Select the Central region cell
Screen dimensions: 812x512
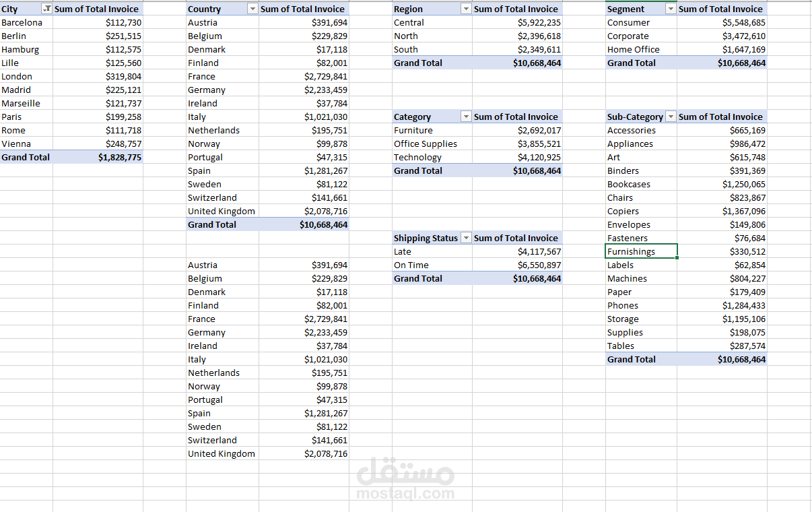432,22
